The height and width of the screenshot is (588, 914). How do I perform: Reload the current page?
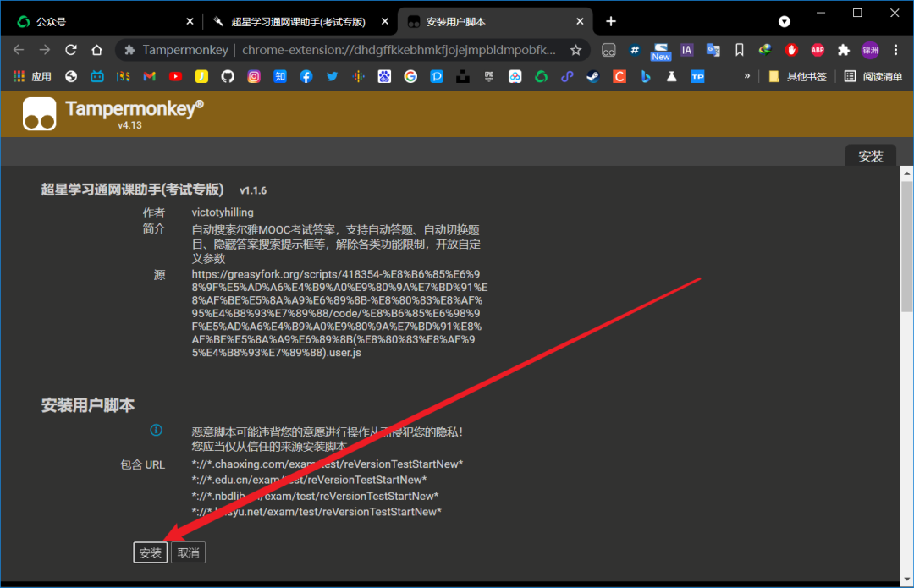(71, 50)
